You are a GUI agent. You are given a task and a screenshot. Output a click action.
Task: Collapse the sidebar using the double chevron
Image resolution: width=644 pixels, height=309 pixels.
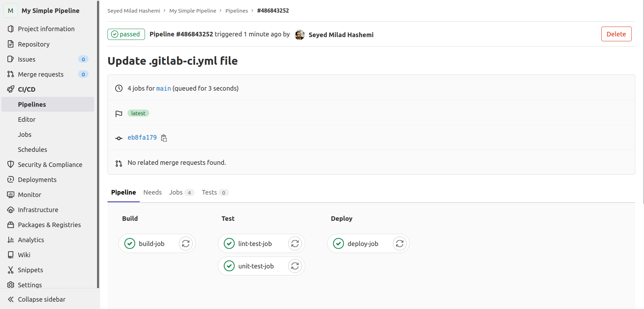tap(11, 299)
